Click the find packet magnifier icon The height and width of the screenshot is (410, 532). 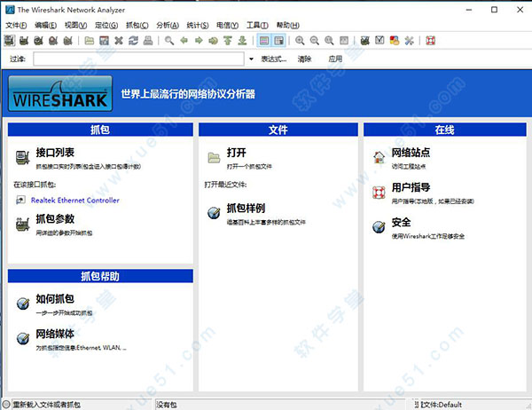[169, 41]
